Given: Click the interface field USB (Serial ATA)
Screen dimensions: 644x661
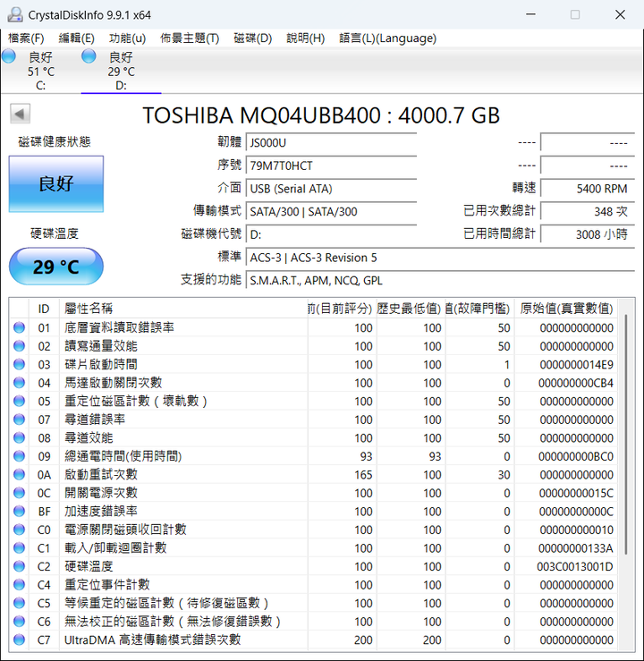Looking at the screenshot, I should click(x=331, y=189).
